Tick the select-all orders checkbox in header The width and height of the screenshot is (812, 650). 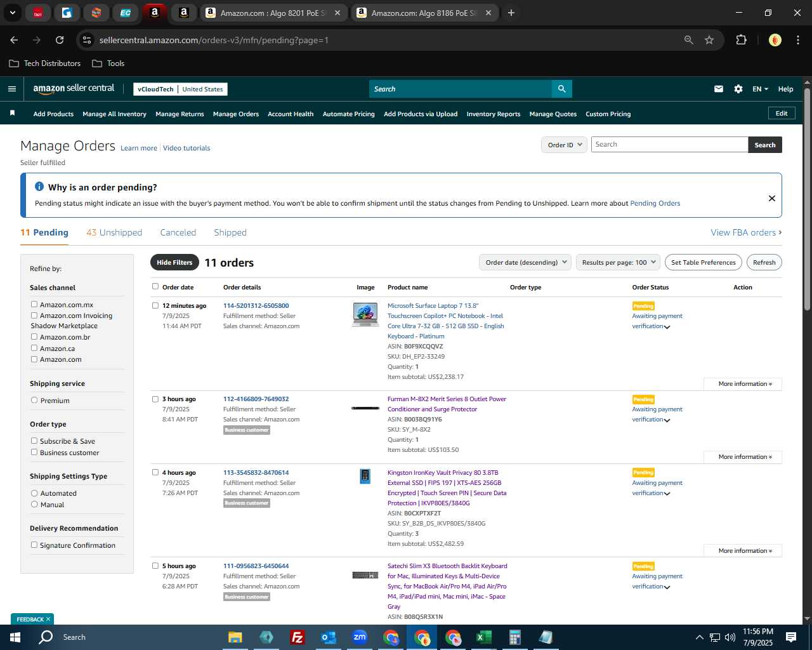tap(155, 286)
